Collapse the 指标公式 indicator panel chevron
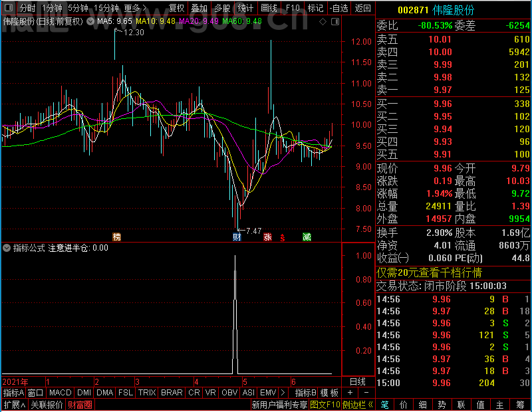 (x=7, y=248)
